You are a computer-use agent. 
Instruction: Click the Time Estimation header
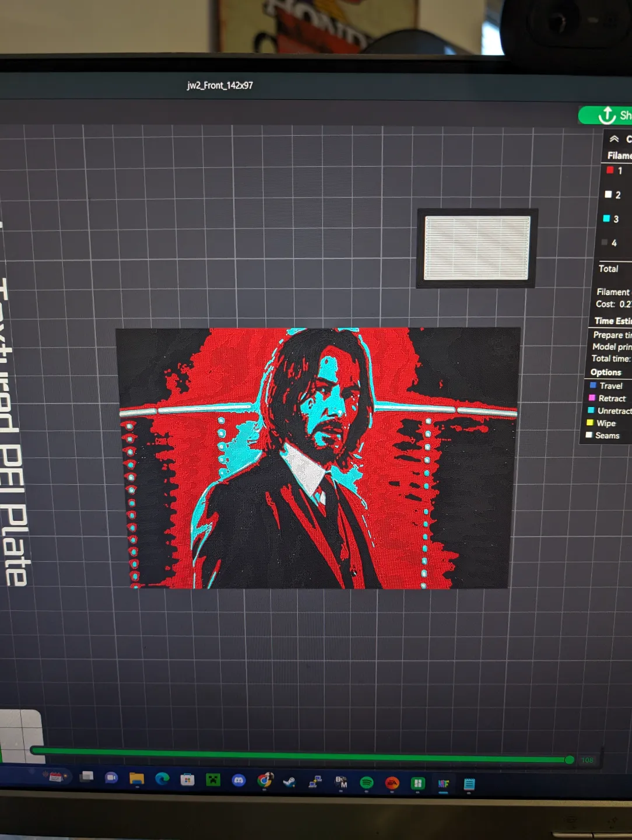pyautogui.click(x=613, y=321)
